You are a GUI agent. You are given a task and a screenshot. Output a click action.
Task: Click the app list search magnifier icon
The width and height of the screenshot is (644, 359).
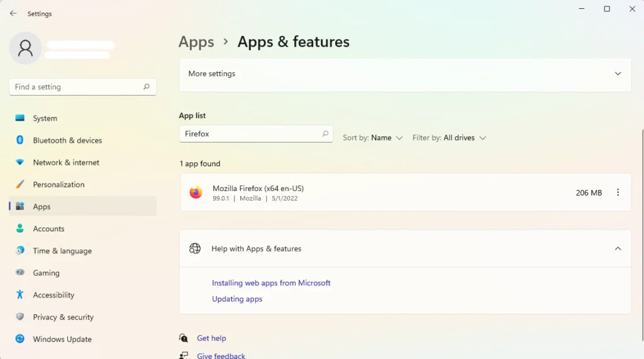click(x=325, y=133)
